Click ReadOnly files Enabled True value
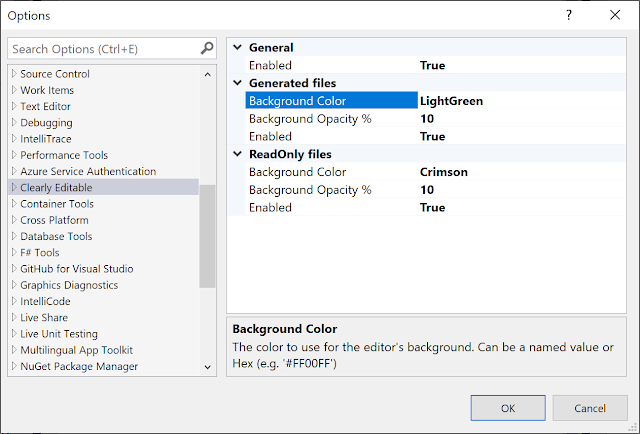The width and height of the screenshot is (640, 434). point(432,207)
